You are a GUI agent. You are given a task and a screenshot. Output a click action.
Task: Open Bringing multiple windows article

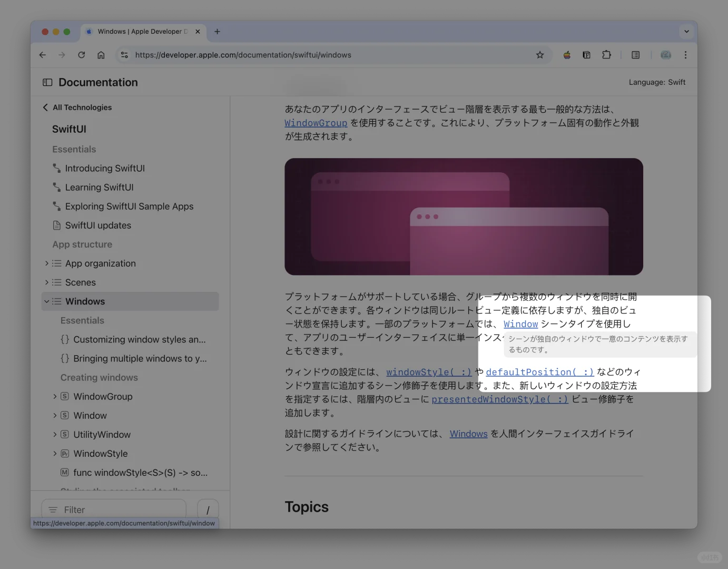coord(140,358)
